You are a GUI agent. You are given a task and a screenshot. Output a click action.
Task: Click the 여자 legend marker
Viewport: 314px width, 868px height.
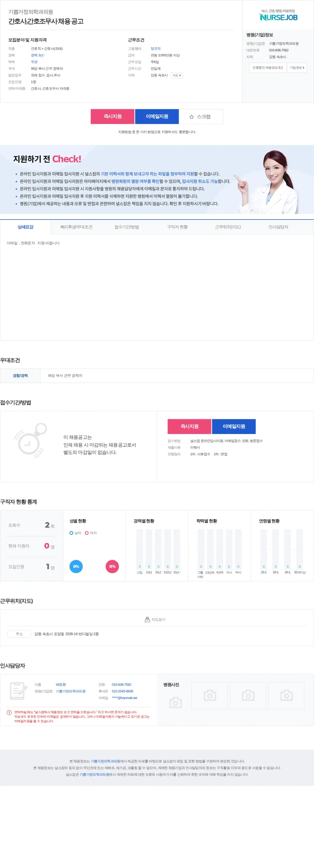tap(87, 533)
